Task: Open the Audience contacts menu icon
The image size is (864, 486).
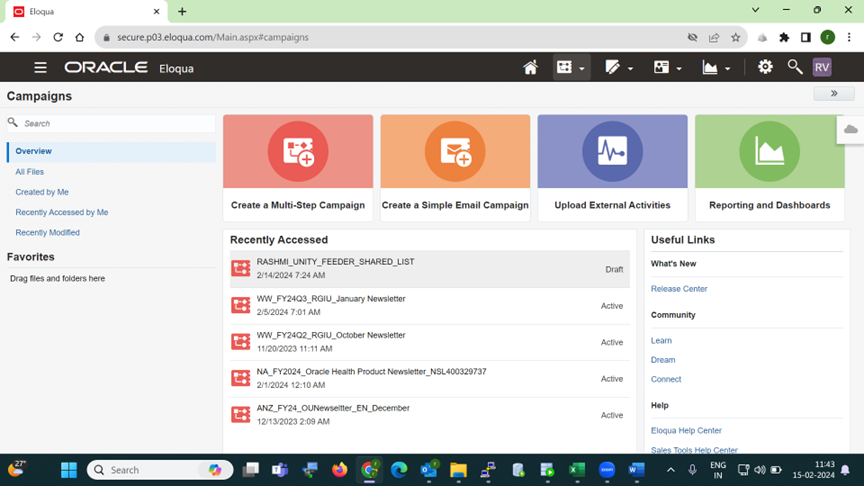Action: [x=661, y=67]
